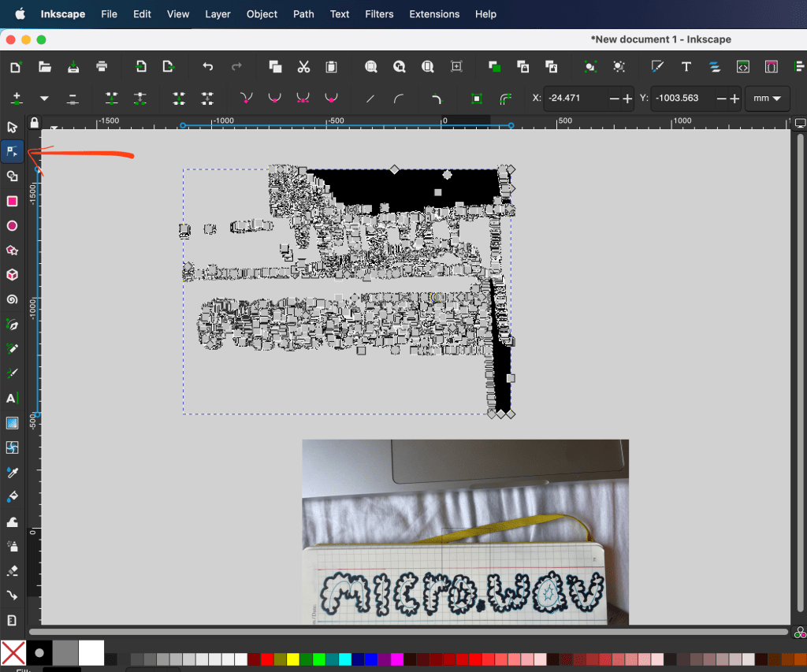Choose the Star and polygon tool
807x672 pixels.
pos(13,251)
